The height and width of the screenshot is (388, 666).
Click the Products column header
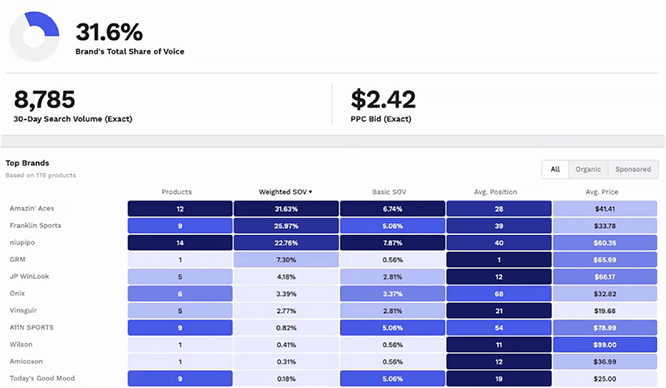coord(177,192)
